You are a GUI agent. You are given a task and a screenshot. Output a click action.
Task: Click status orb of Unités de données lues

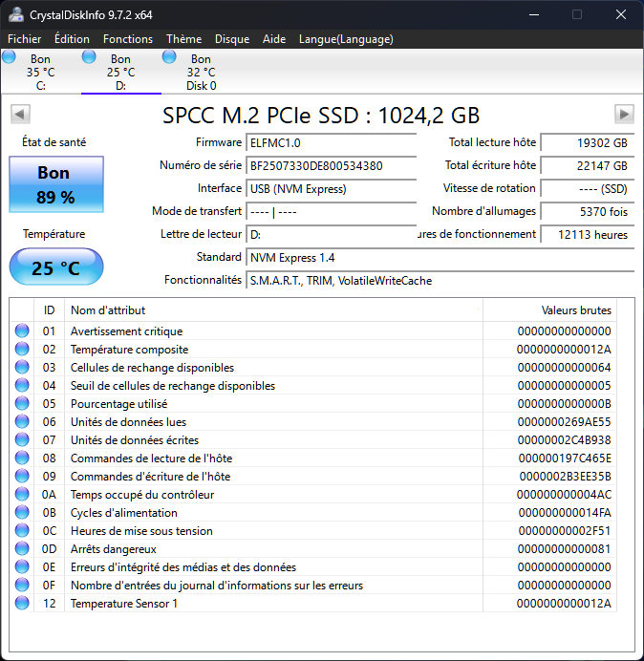(x=22, y=421)
